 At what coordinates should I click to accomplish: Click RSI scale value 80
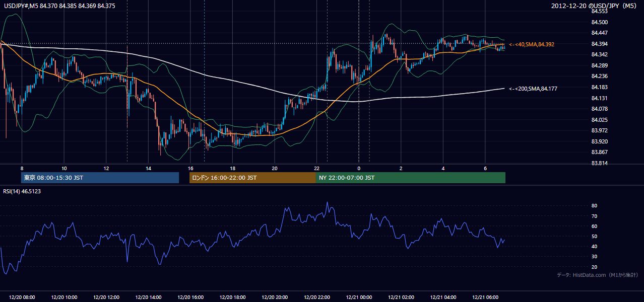594,206
